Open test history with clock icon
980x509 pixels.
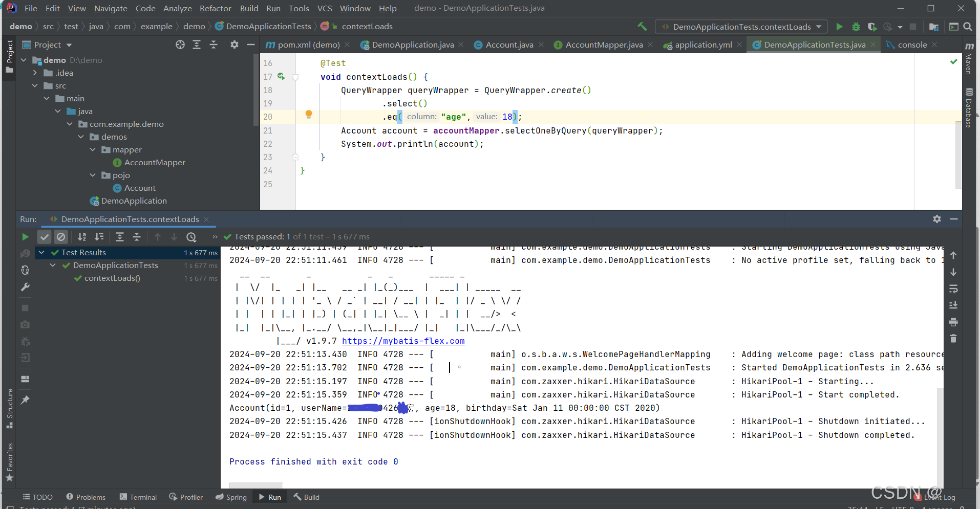click(191, 236)
